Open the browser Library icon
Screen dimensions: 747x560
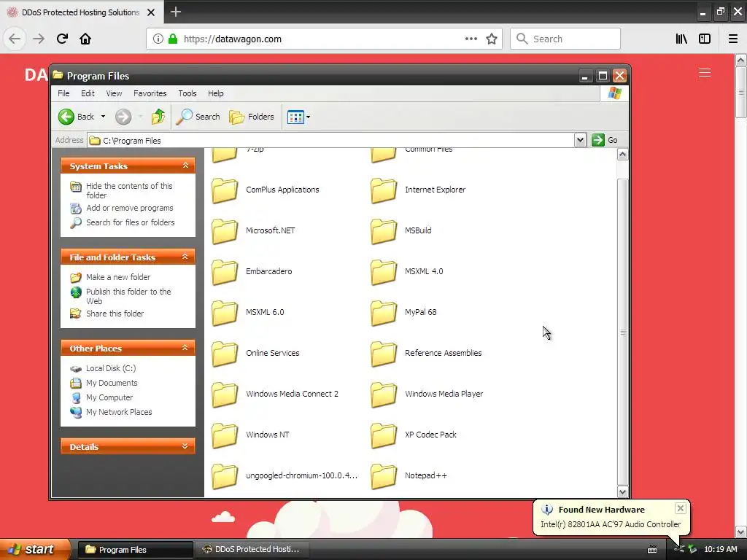(x=681, y=39)
